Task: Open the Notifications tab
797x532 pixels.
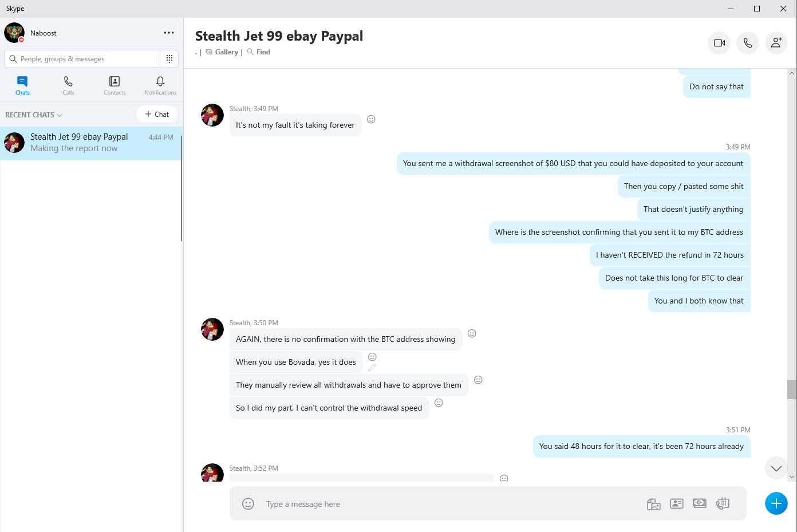Action: point(160,85)
